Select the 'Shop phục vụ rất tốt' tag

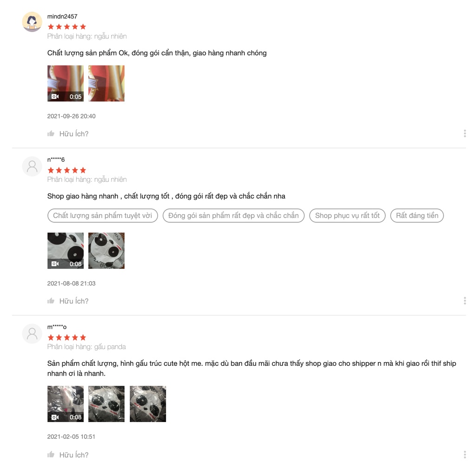point(347,216)
